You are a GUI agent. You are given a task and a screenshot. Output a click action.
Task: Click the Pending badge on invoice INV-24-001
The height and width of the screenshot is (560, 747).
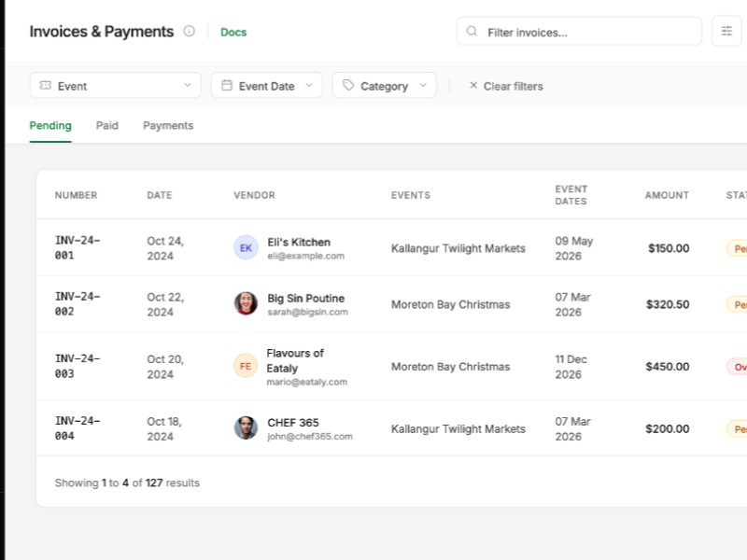coord(738,248)
